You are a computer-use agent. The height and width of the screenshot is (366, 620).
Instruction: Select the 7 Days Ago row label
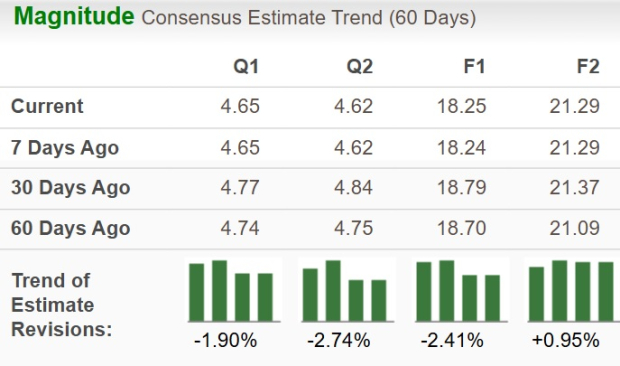[x=65, y=148]
